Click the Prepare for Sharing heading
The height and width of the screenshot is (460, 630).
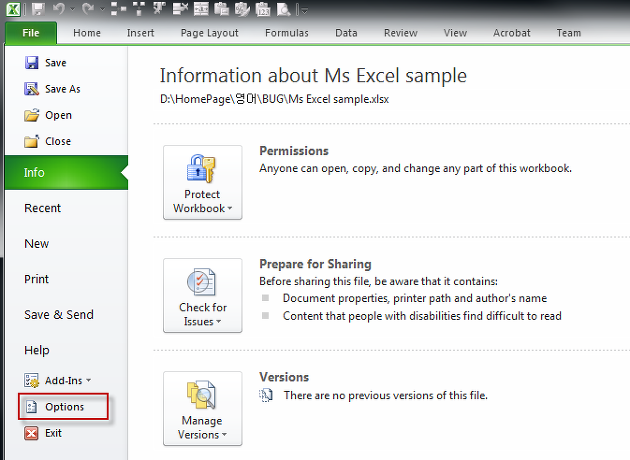coord(315,264)
